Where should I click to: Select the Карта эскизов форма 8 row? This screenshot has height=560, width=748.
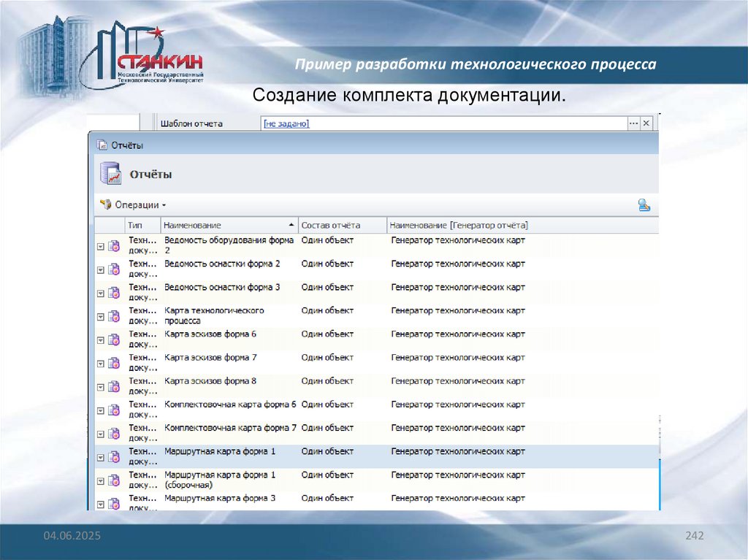coord(210,381)
